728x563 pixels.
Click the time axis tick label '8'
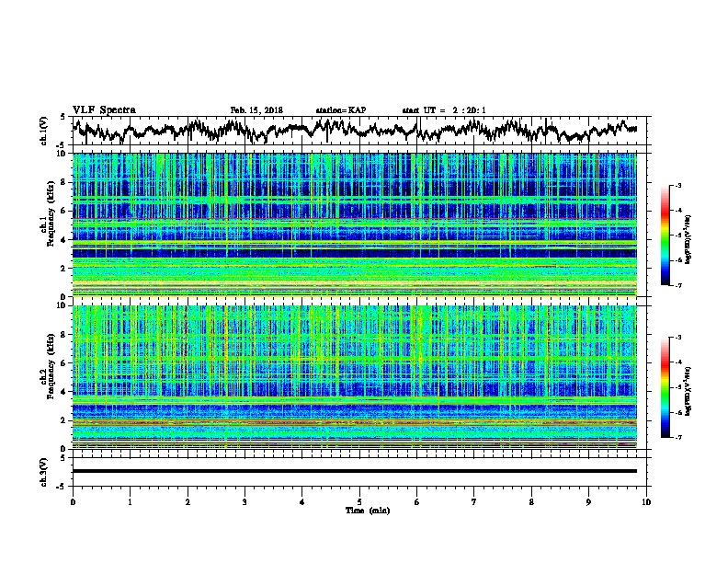tap(531, 502)
